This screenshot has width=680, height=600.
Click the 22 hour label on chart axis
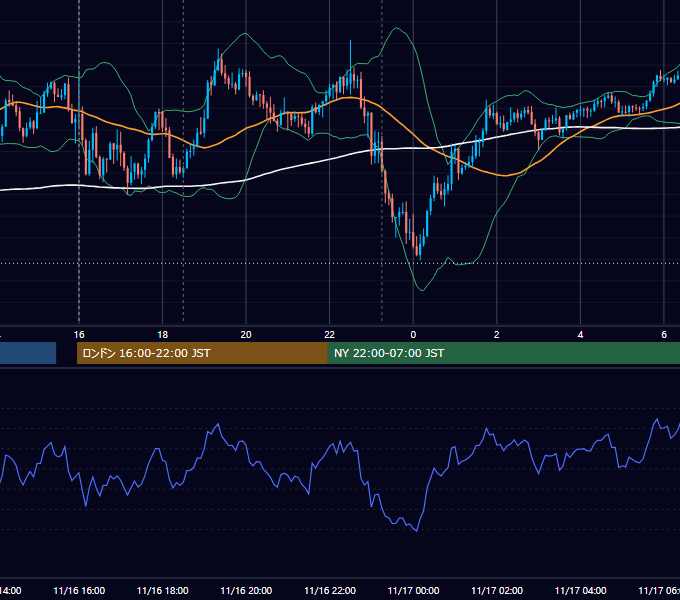click(x=330, y=335)
